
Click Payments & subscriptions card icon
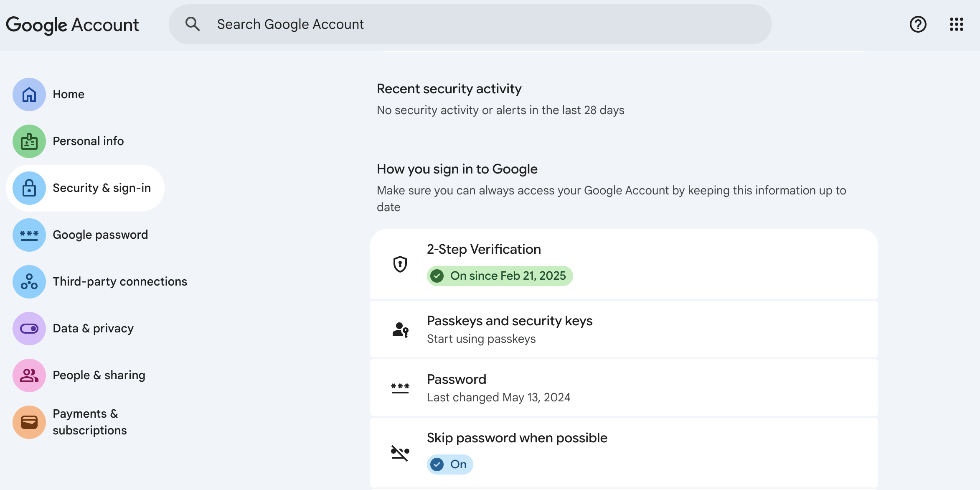click(x=29, y=422)
